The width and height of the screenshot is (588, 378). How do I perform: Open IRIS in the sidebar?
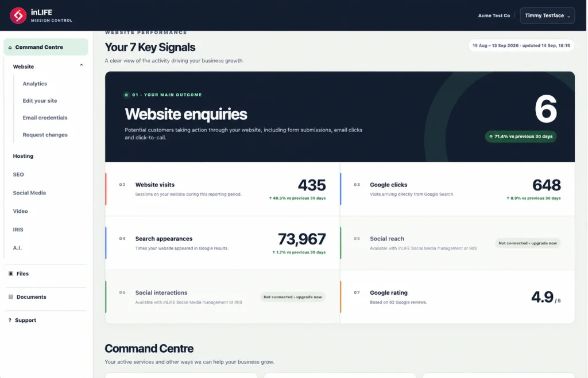click(18, 229)
